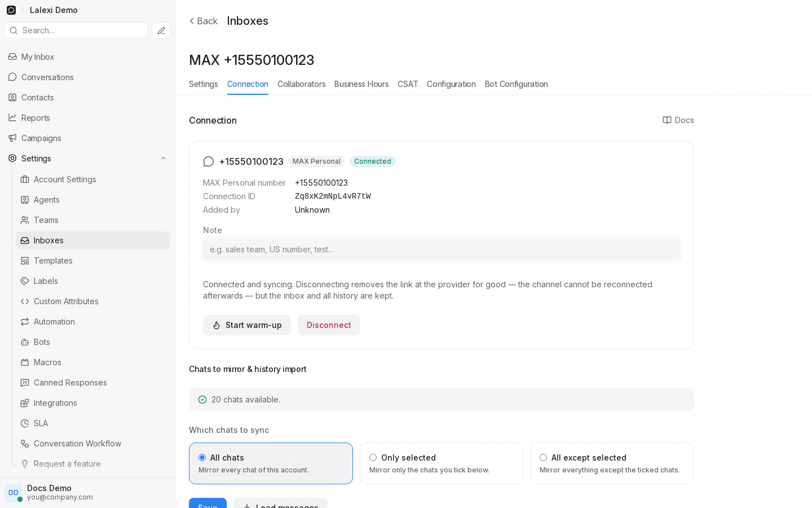Collapse the Settings sidebar section chevron
The width and height of the screenshot is (812, 508).
(x=164, y=159)
